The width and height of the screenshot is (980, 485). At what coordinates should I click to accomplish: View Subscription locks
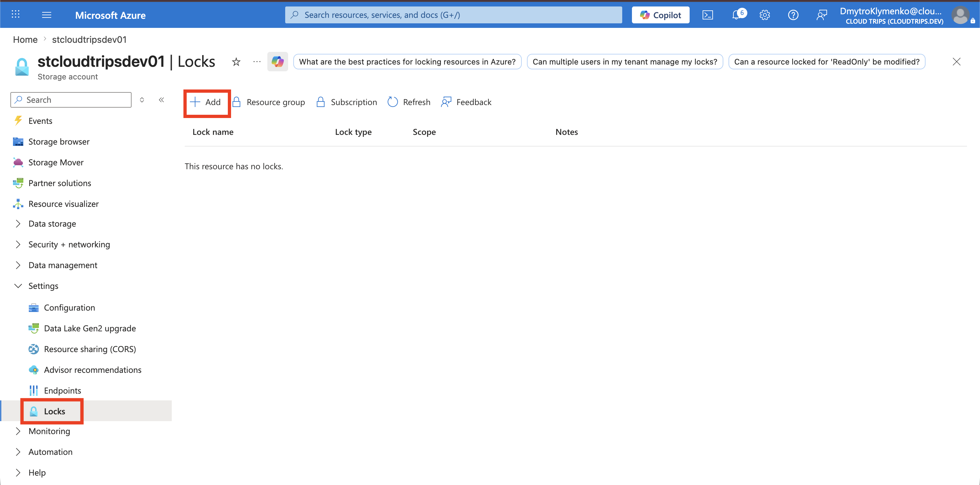pyautogui.click(x=346, y=102)
